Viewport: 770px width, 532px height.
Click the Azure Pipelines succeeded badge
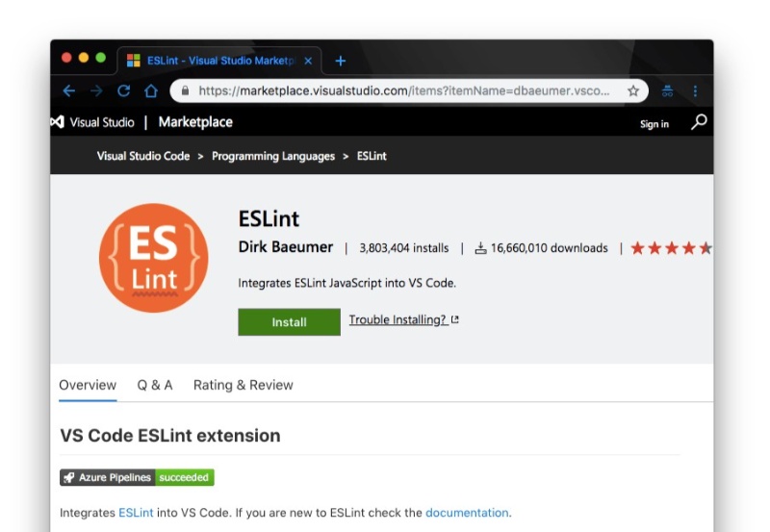tap(137, 477)
